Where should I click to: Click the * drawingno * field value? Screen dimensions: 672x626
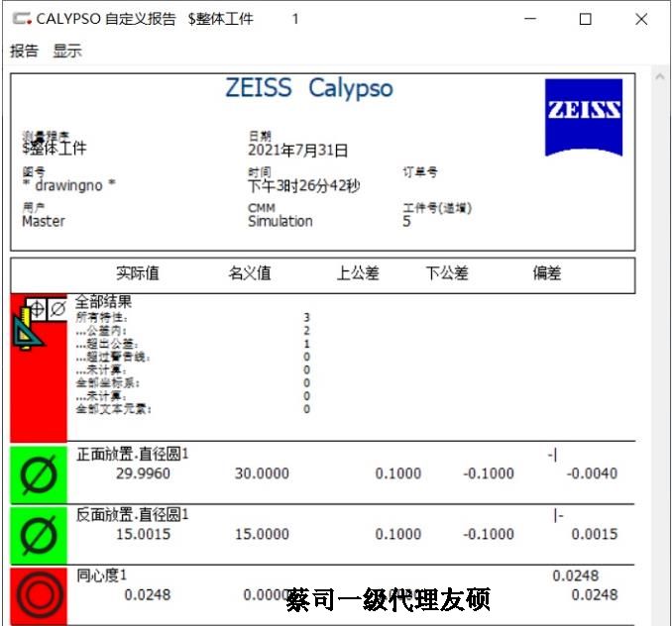tap(69, 185)
